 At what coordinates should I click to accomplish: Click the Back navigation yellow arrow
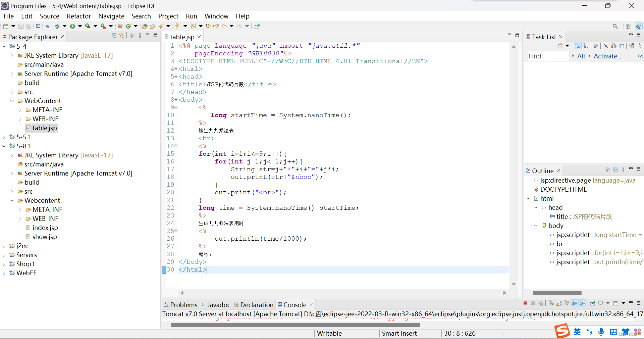pos(224,26)
